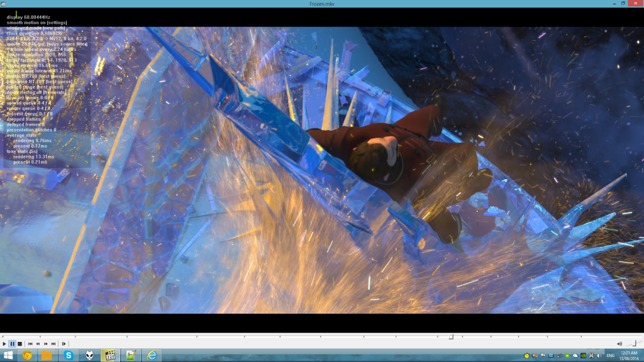Screen dimensions: 644x362
Task: Open Chrome Canary from the taskbar
Action: pos(27,356)
